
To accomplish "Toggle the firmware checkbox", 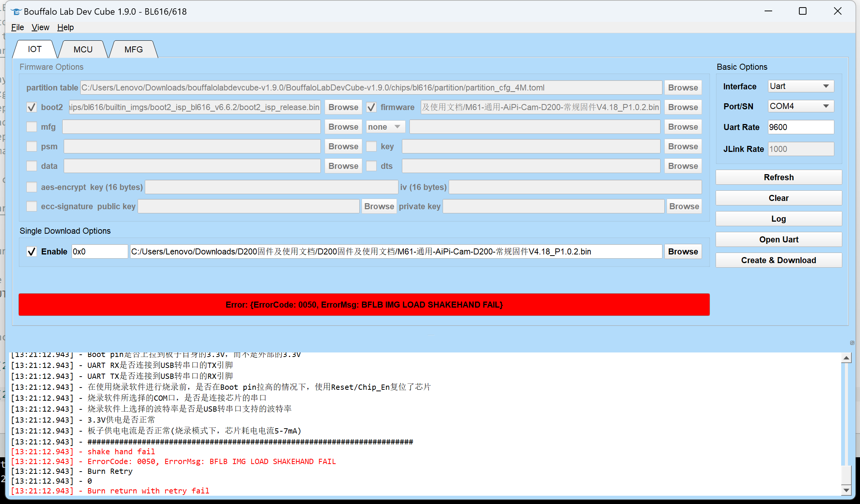I will click(371, 107).
